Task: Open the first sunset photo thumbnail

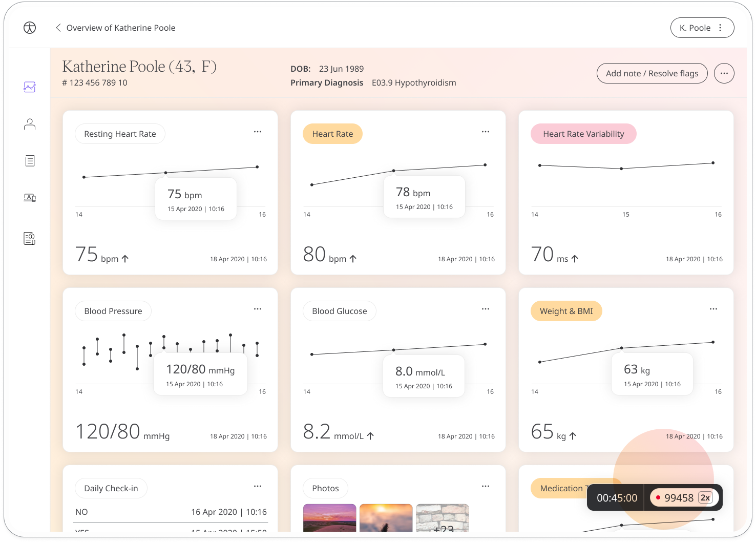Action: (x=329, y=517)
